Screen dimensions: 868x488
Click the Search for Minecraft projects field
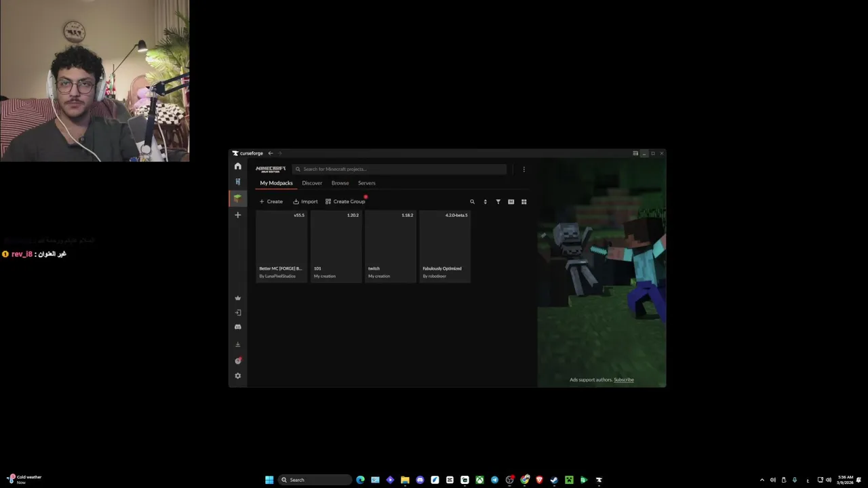[399, 169]
